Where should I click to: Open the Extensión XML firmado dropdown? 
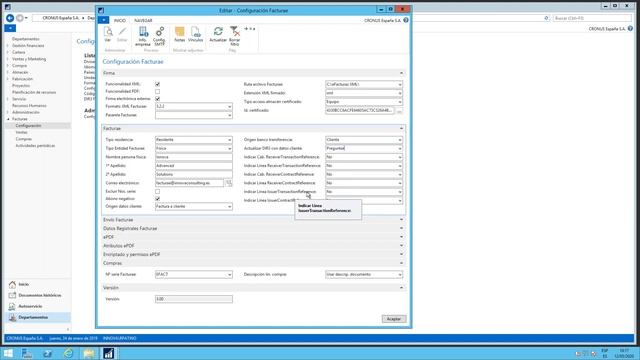(x=400, y=93)
